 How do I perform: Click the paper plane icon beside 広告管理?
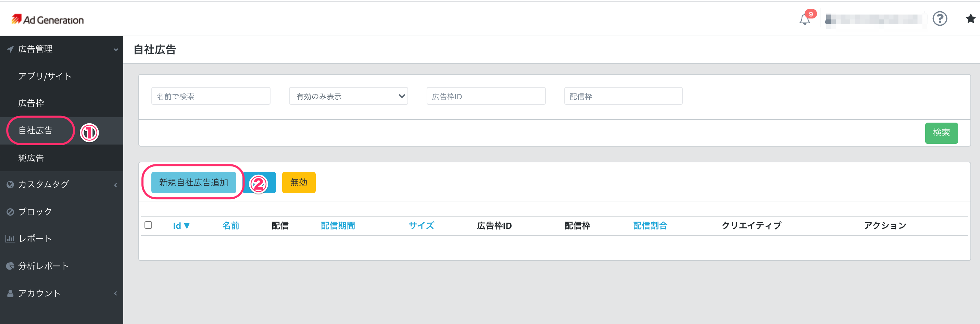click(10, 49)
